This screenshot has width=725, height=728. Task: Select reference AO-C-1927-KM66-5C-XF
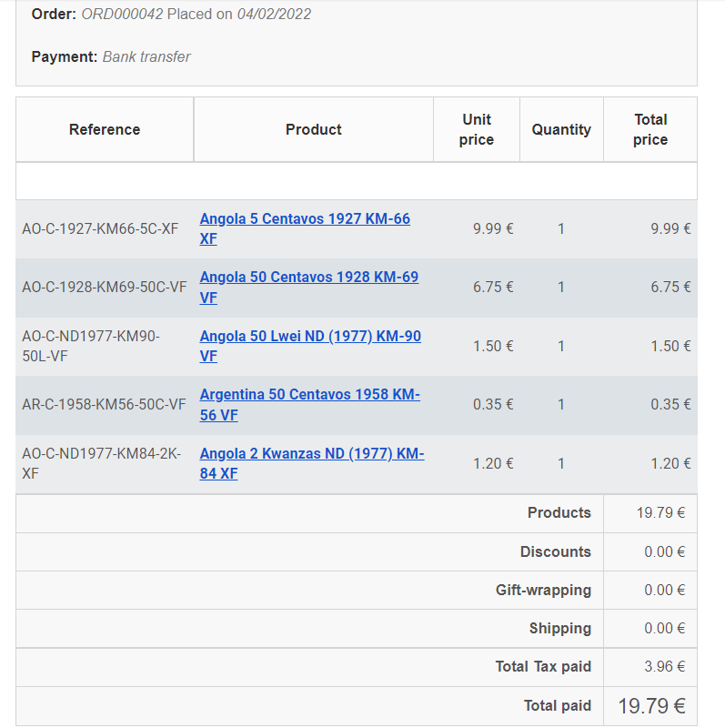[100, 229]
